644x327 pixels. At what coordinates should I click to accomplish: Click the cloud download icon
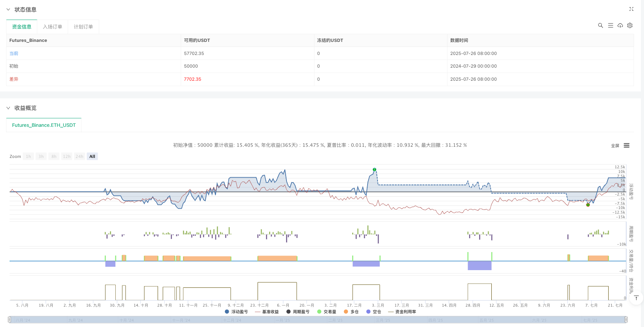620,25
